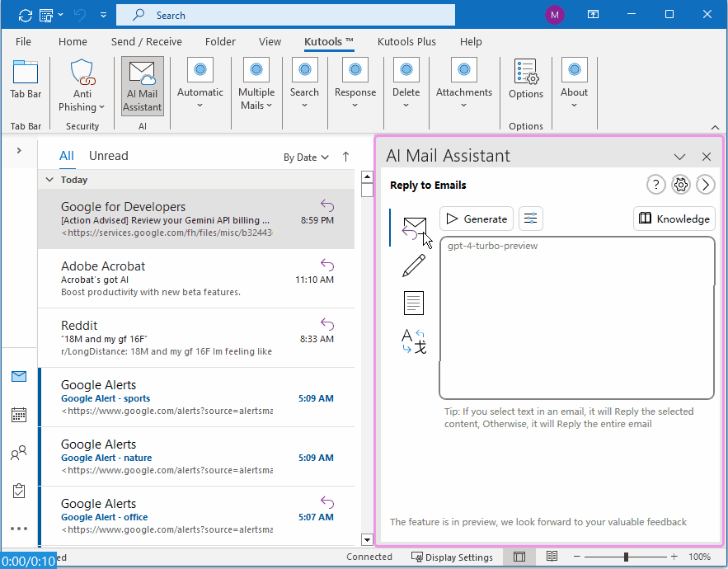Open the Send / Receive tab
728x569 pixels.
147,41
